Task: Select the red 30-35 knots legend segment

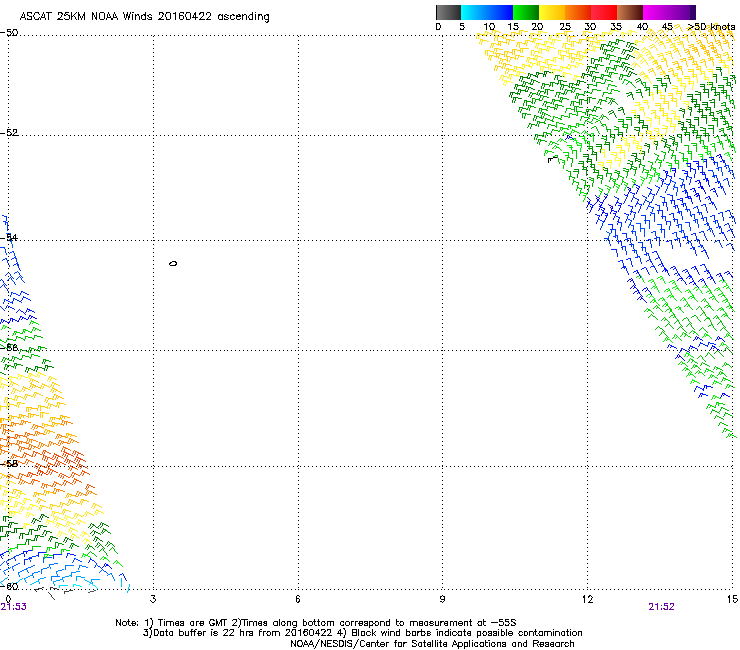Action: pyautogui.click(x=604, y=12)
